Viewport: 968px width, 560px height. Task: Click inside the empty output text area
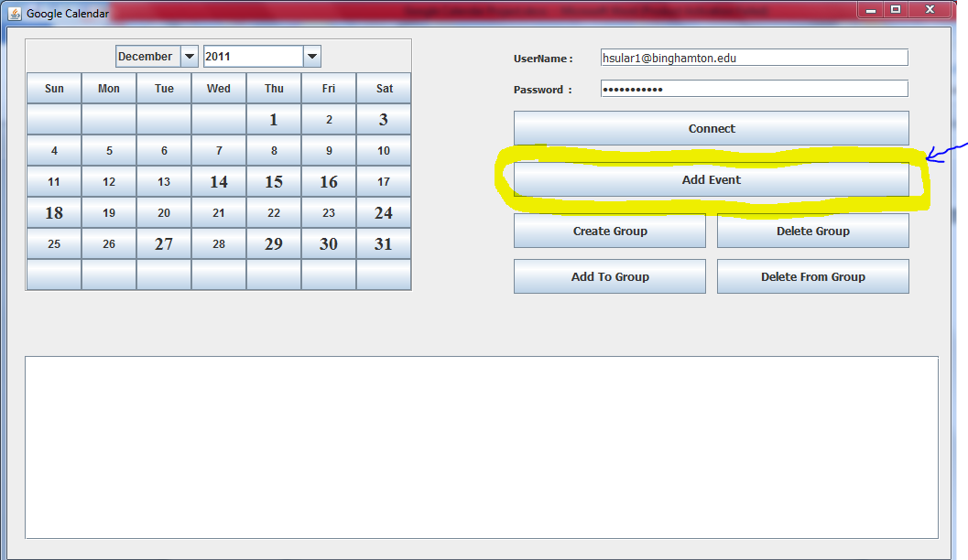[x=481, y=447]
